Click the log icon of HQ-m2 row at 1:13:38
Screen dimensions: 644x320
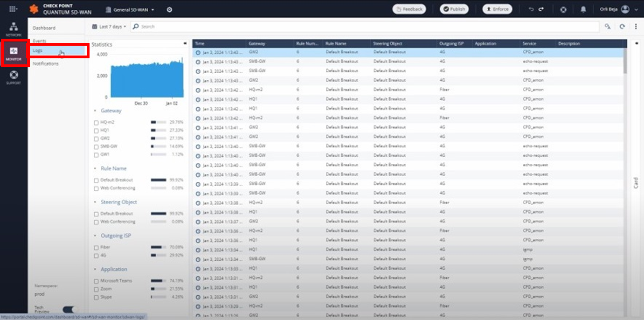click(198, 203)
